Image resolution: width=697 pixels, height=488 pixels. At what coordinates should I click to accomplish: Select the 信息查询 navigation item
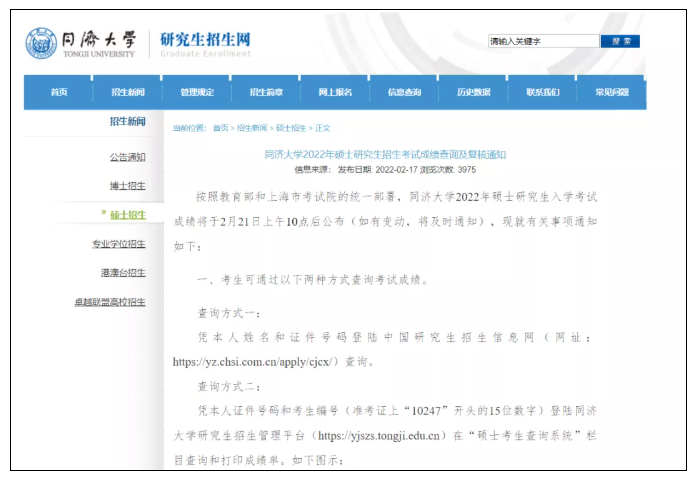point(404,92)
